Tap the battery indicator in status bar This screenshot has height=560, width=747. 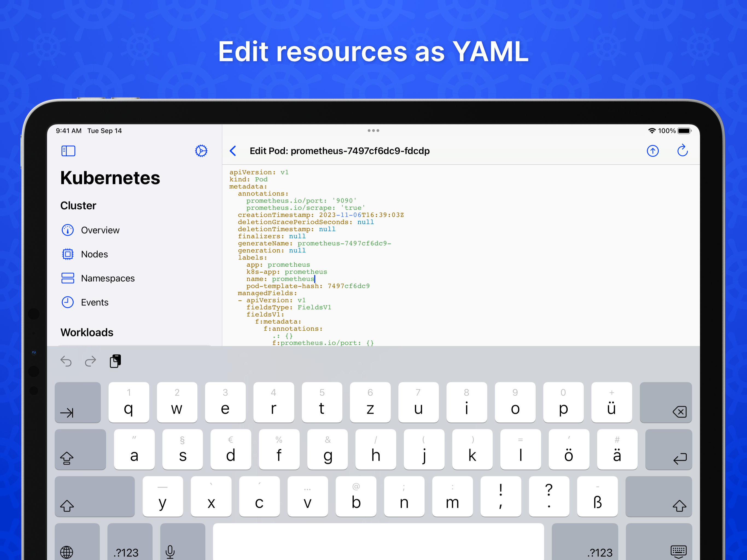[x=685, y=131]
